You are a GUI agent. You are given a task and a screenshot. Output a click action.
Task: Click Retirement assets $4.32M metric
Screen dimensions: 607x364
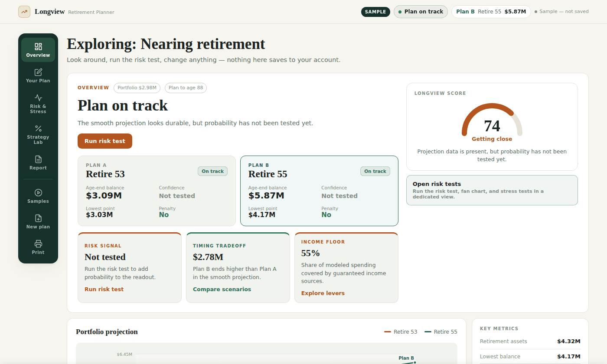point(530,341)
